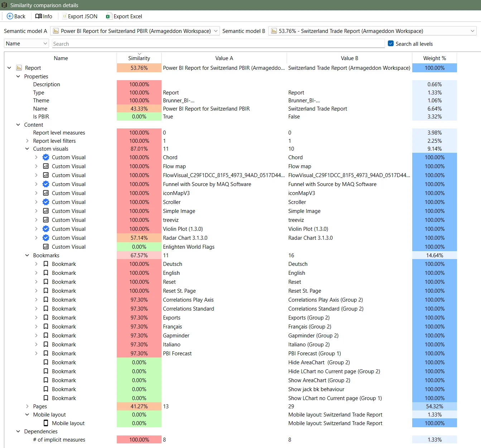Click the Export JSON icon
The image size is (481, 448).
coord(64,16)
